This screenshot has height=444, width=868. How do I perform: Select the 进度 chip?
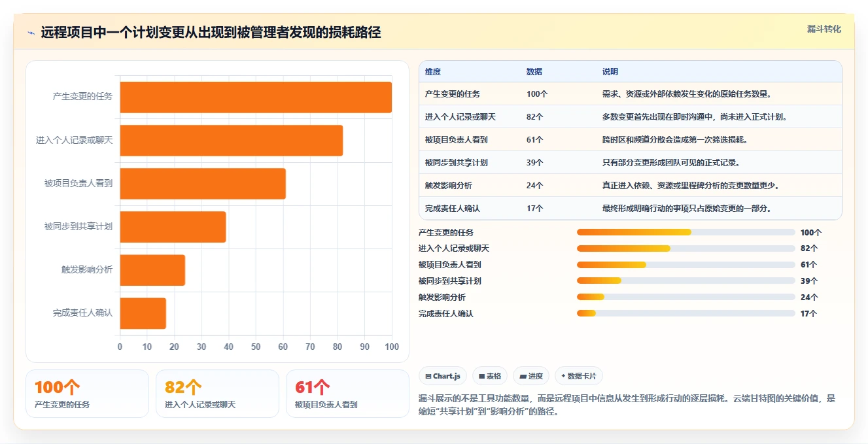pyautogui.click(x=531, y=376)
